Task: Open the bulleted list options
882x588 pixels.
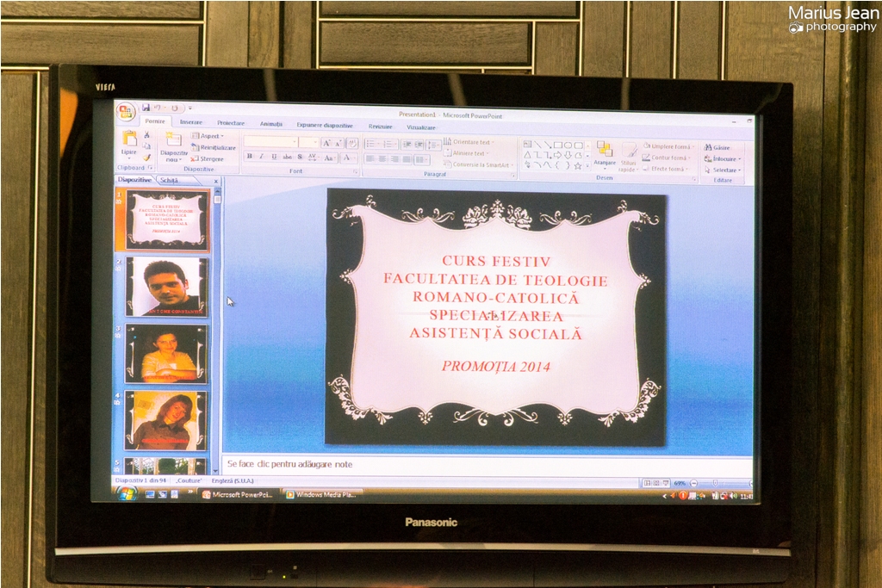Action: [x=372, y=145]
